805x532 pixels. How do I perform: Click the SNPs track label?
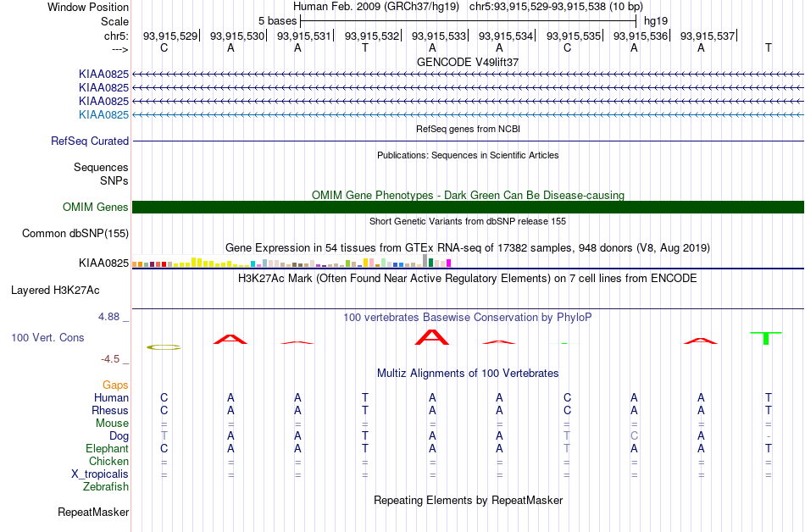[114, 180]
